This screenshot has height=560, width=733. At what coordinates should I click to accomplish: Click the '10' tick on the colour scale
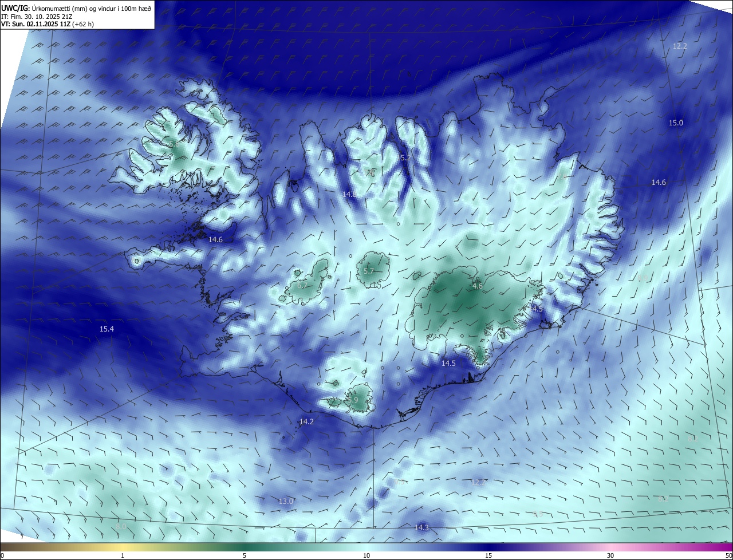366,555
